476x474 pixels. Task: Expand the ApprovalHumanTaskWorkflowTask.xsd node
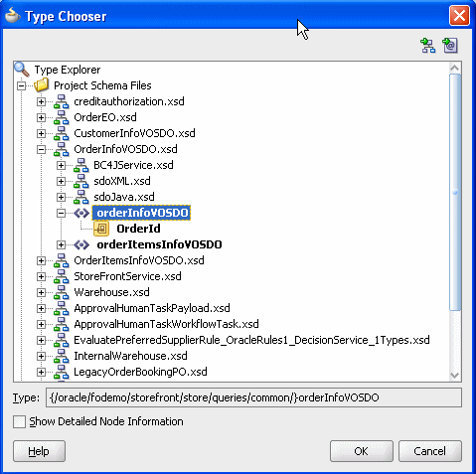[x=41, y=324]
